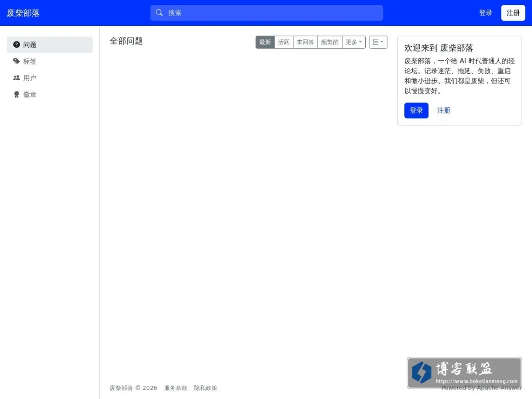Open the list view mode dropdown
Screen dimensions: 532x399
378,42
